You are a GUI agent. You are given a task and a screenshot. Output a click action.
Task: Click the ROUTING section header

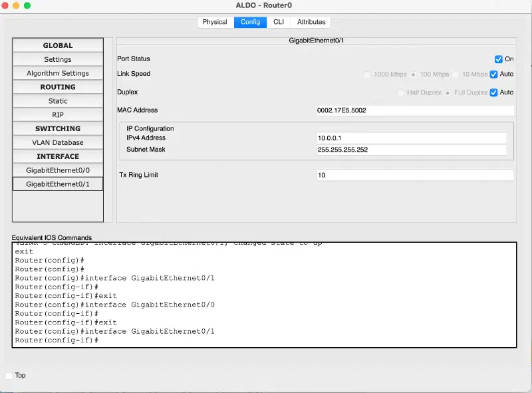coord(58,87)
